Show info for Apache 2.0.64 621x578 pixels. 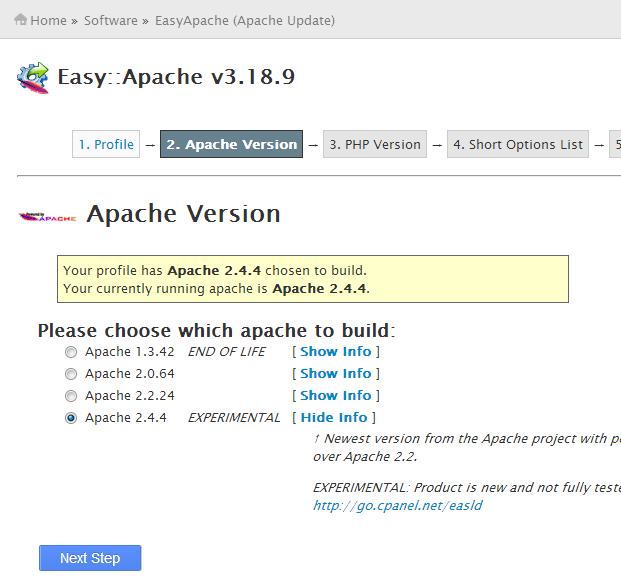[x=335, y=373]
